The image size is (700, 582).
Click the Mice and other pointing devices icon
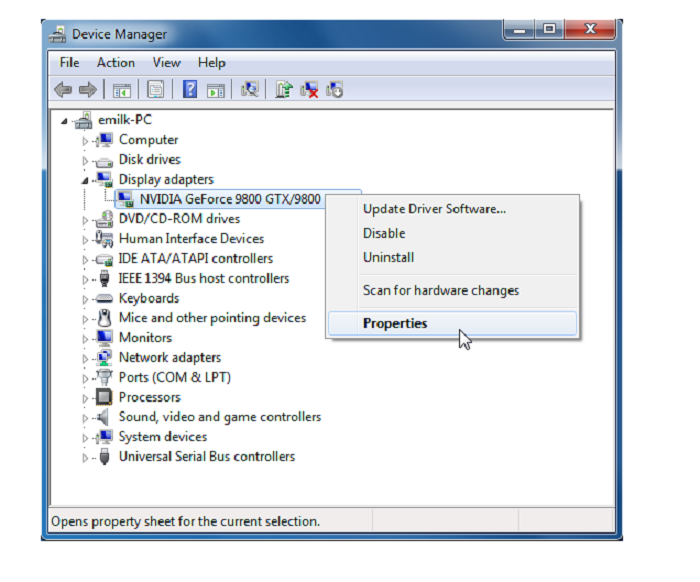tap(104, 318)
